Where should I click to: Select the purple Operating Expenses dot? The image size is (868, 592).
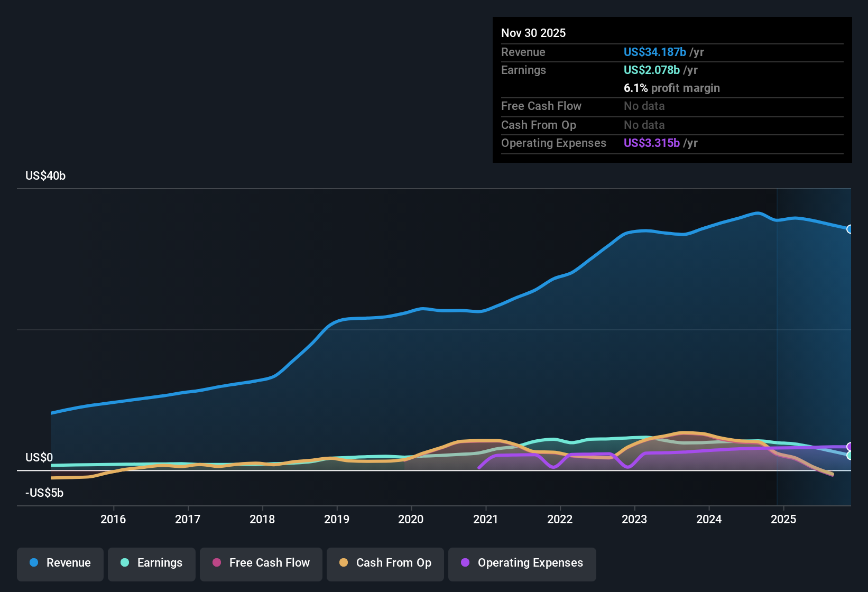point(465,563)
